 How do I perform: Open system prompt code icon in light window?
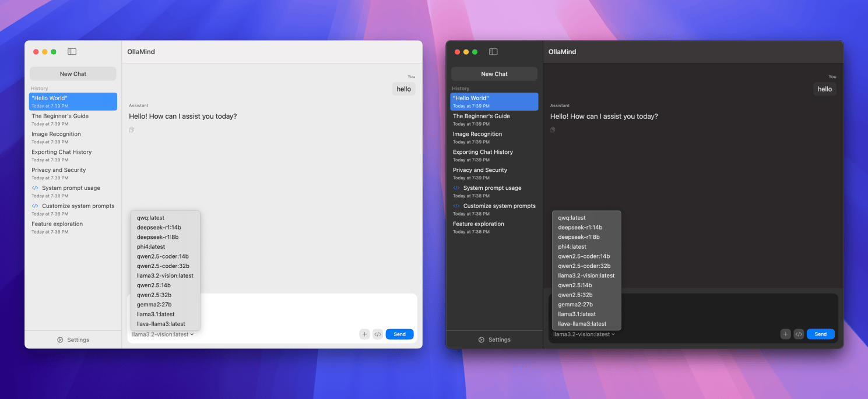[x=378, y=334]
